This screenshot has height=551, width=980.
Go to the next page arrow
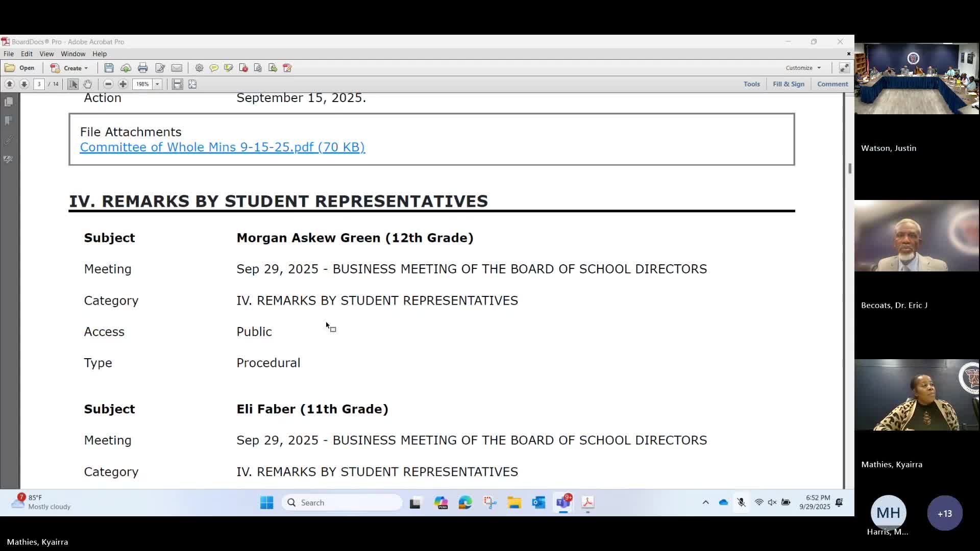click(x=24, y=84)
